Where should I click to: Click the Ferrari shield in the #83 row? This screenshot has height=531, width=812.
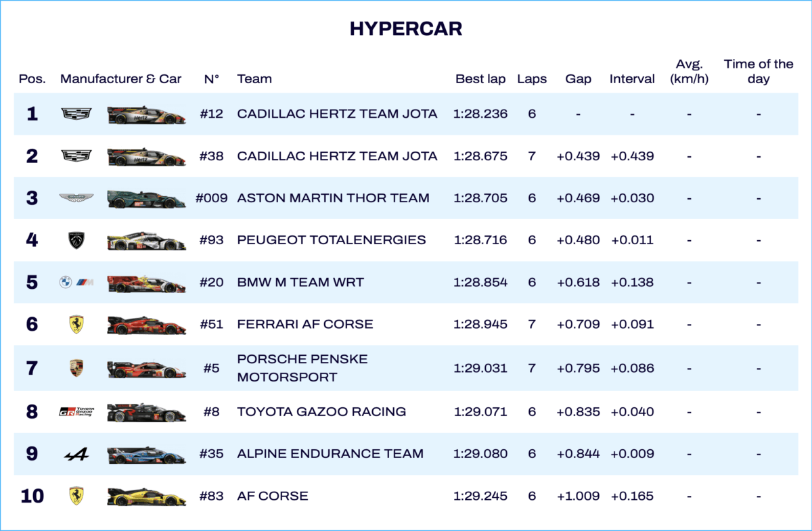coord(76,496)
